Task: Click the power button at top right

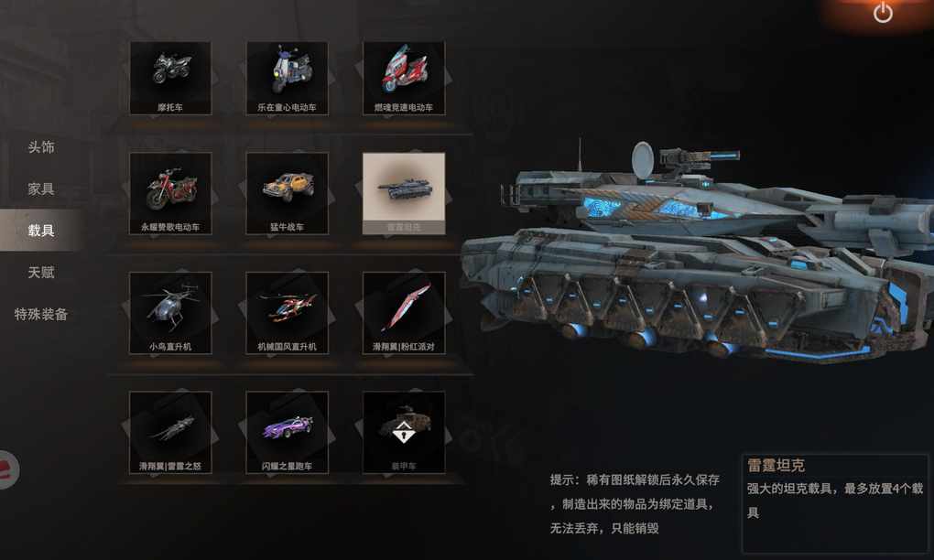Action: (x=883, y=13)
